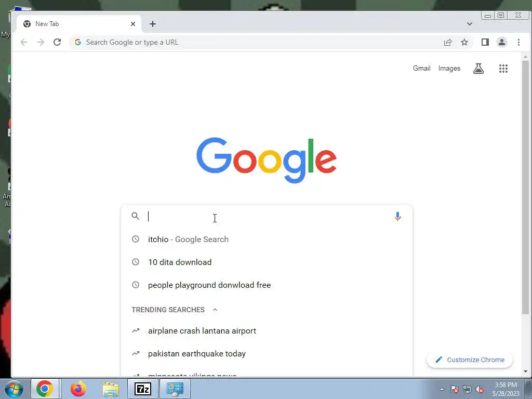Click clock icon beside 10 dita download

coord(136,262)
